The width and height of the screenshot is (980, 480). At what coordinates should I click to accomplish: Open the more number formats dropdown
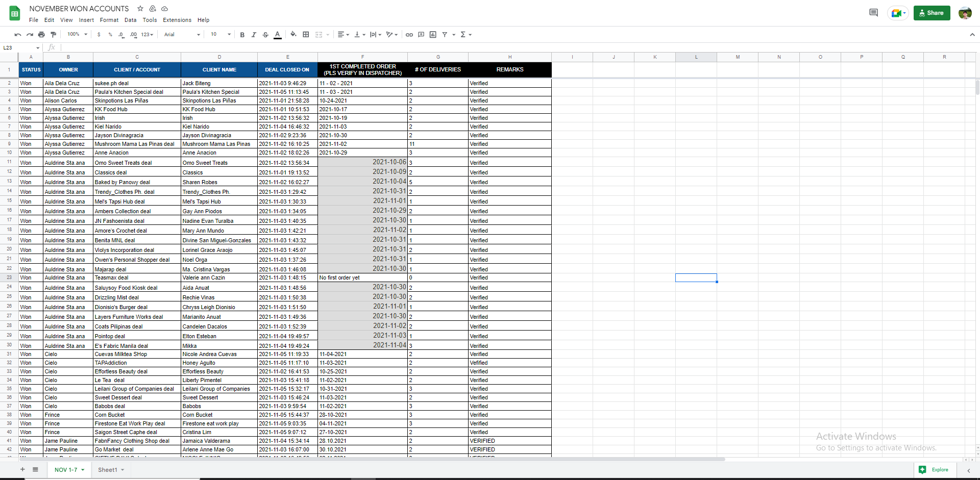148,35
